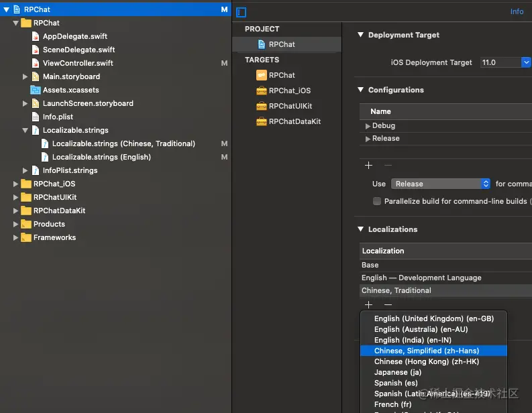Image resolution: width=532 pixels, height=413 pixels.
Task: Choose English (United Kingdom) (en-GB) from menu
Action: 433,318
